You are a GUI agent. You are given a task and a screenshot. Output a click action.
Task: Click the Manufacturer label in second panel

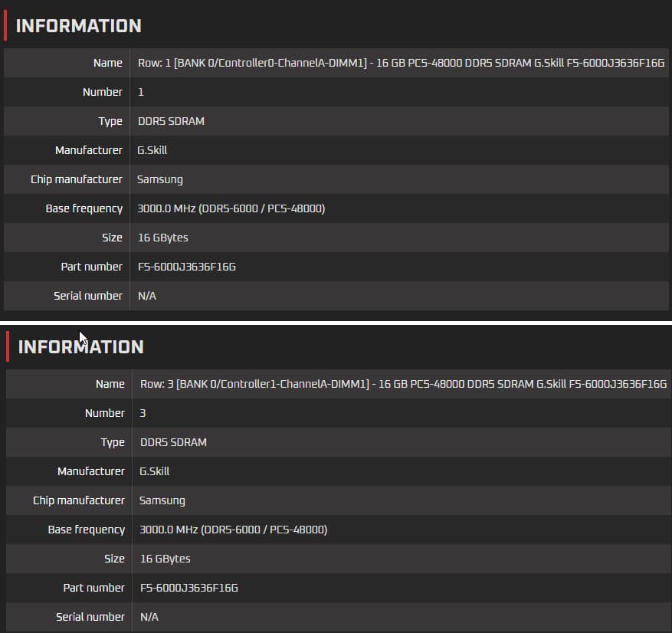(x=91, y=471)
